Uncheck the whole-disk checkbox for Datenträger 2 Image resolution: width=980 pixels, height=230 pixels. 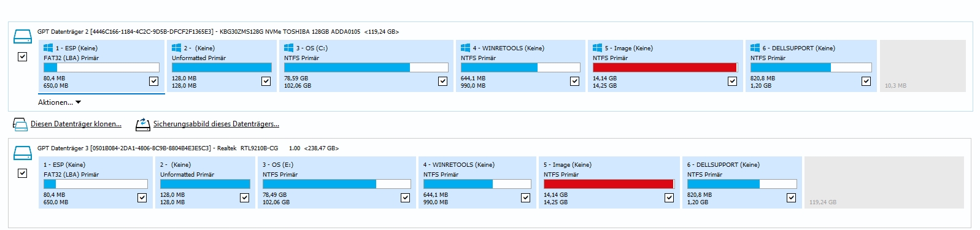23,56
